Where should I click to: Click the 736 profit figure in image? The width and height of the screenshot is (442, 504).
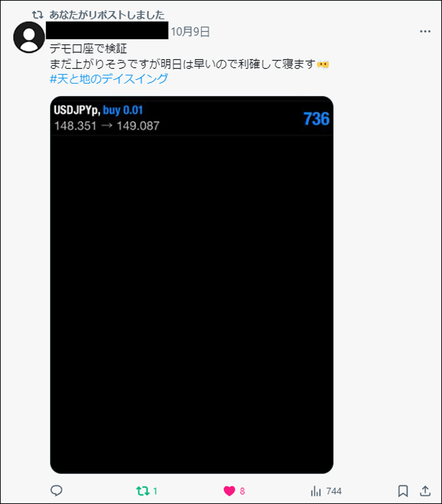coord(316,119)
